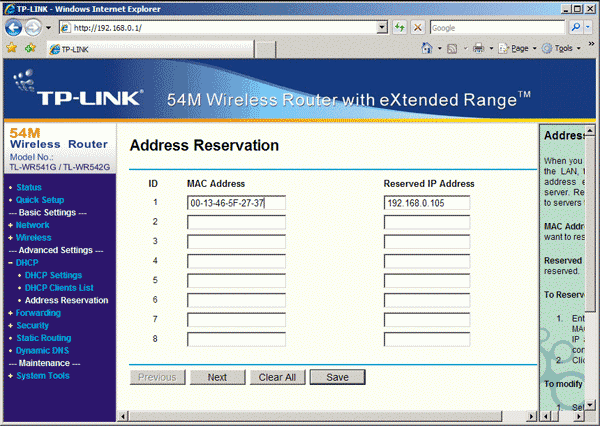600x426 pixels.
Task: Go forward with the browser Forward arrow
Action: (33, 28)
